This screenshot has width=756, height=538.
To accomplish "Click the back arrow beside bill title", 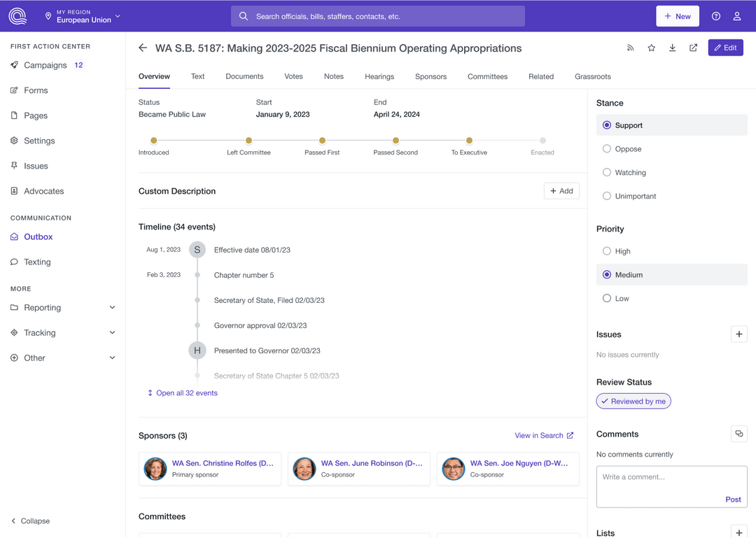I will [143, 48].
